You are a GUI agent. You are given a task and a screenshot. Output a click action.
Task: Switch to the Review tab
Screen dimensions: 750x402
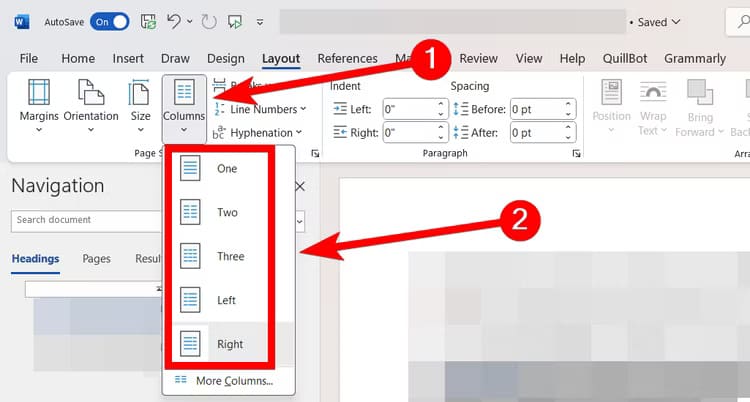479,58
